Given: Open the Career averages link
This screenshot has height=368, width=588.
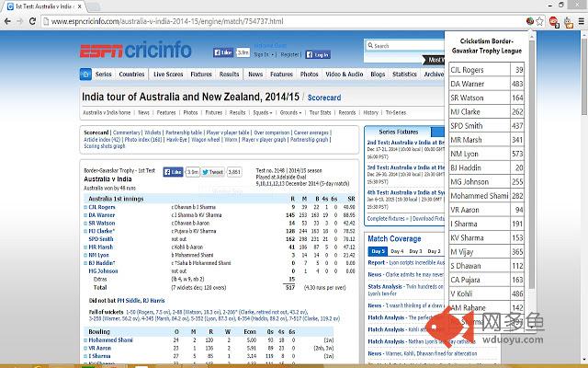Looking at the screenshot, I should pos(311,132).
